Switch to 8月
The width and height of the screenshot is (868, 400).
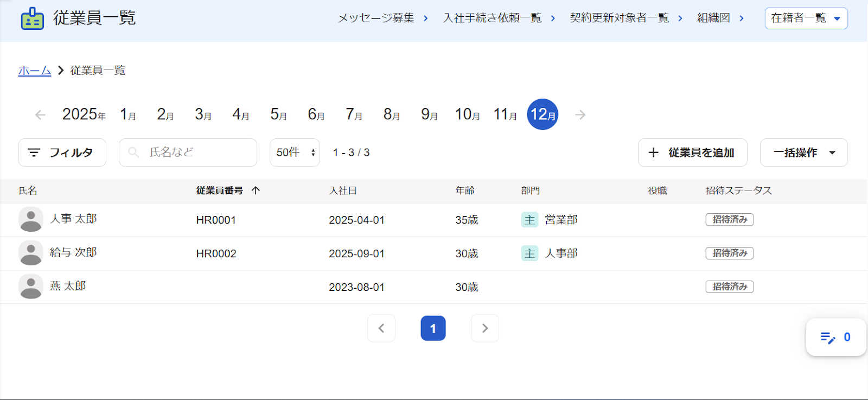tap(392, 115)
